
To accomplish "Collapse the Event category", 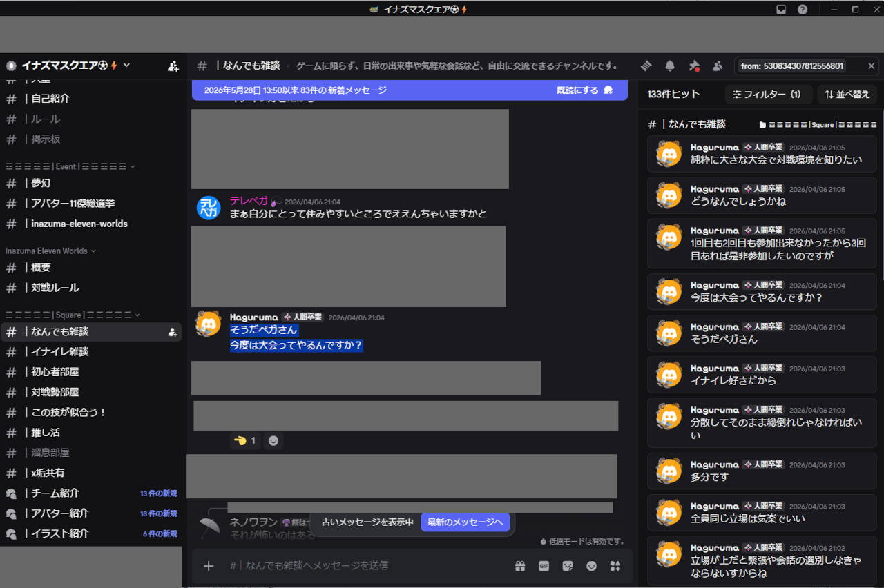I will tap(70, 166).
